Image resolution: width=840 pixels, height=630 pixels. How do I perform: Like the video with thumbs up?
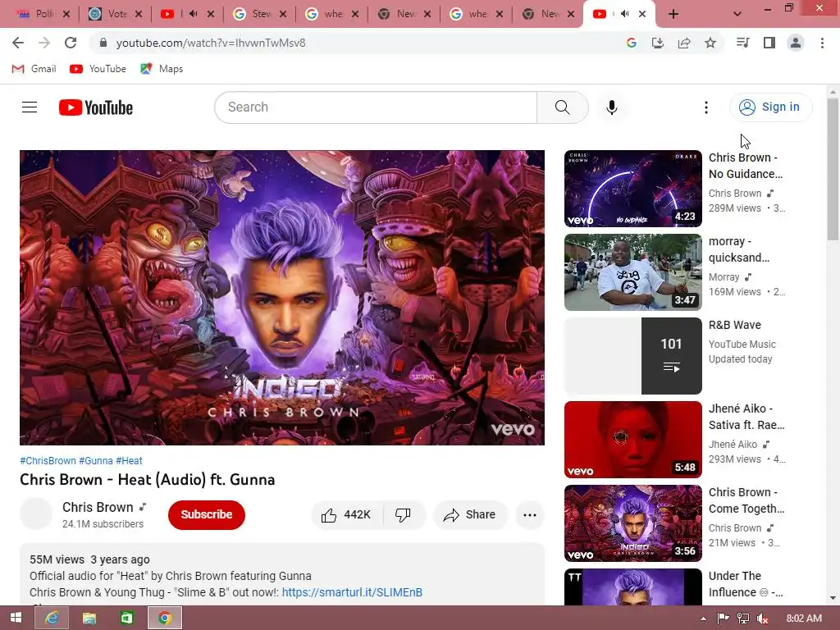click(346, 515)
